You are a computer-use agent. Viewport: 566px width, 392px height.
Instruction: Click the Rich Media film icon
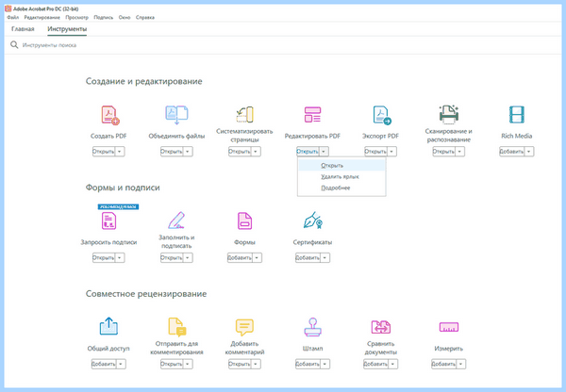point(517,115)
